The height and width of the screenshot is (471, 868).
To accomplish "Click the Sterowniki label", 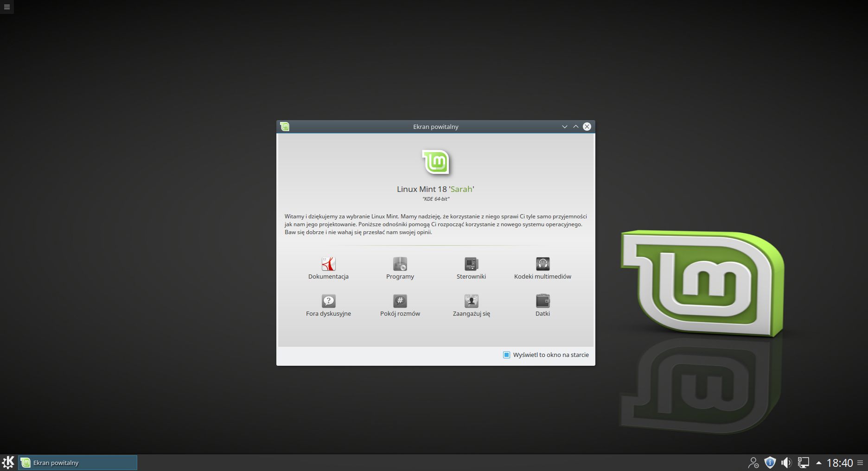I will coord(471,276).
